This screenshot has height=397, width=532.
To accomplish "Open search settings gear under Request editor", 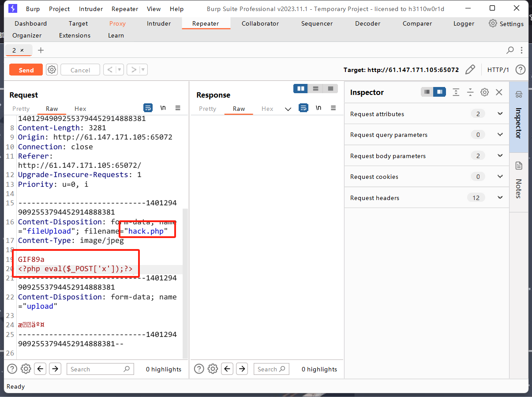I will [x=26, y=369].
